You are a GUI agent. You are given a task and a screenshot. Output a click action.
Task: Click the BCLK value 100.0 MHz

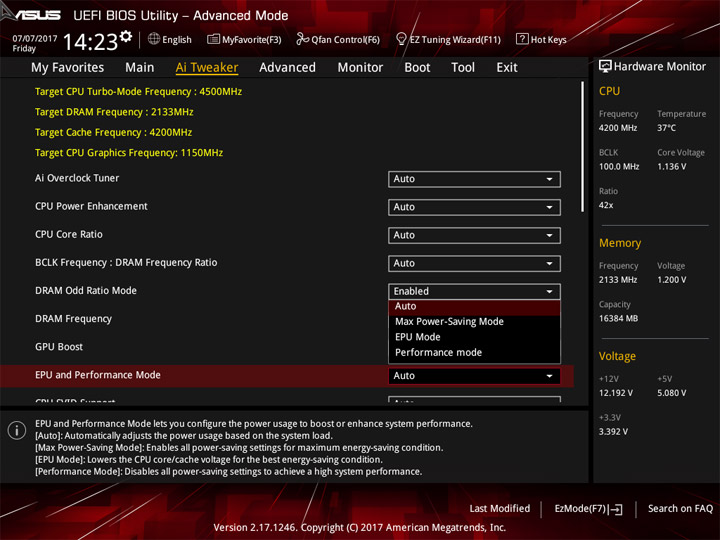point(619,167)
